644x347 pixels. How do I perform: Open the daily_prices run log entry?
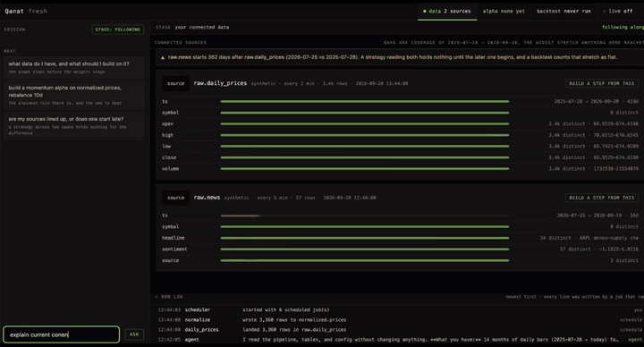pyautogui.click(x=400, y=329)
